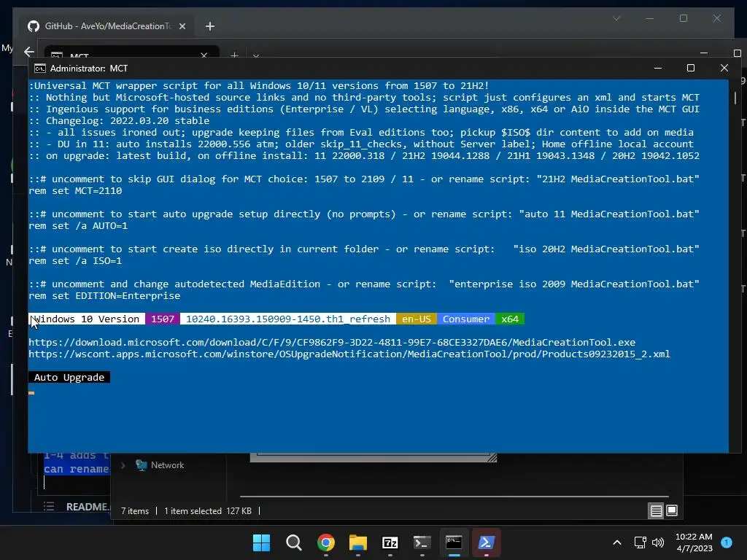Image resolution: width=747 pixels, height=560 pixels.
Task: Click the 'rem set EDITION=Enterprise' line
Action: coord(104,296)
